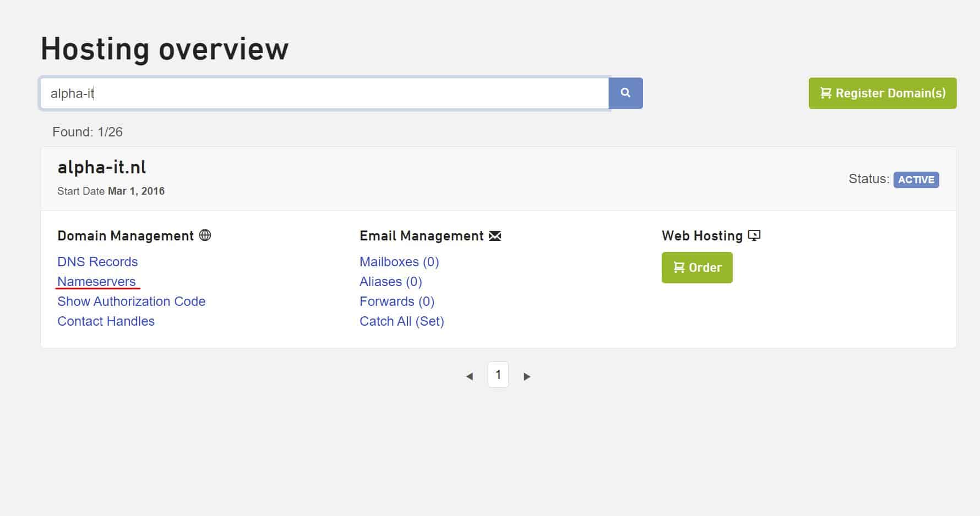Go to next page with right arrow
The image size is (980, 516).
pyautogui.click(x=527, y=376)
